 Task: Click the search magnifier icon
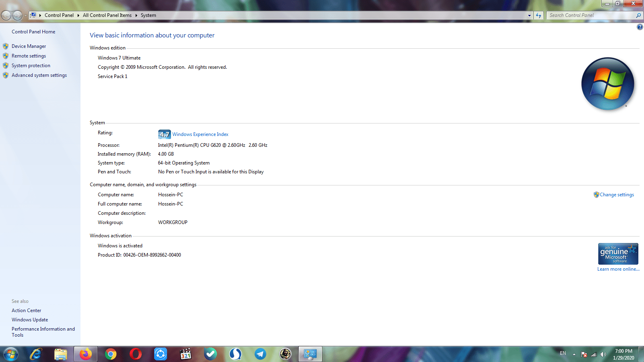coord(638,15)
